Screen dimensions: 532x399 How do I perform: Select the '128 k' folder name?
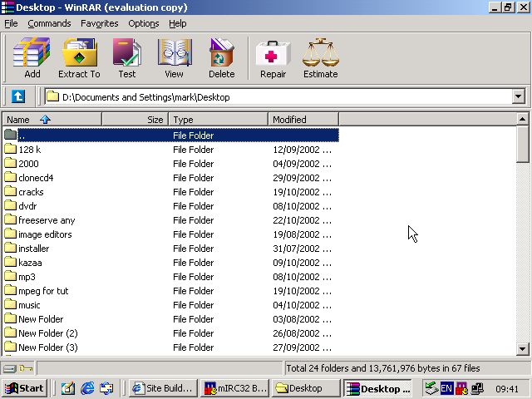click(x=30, y=150)
